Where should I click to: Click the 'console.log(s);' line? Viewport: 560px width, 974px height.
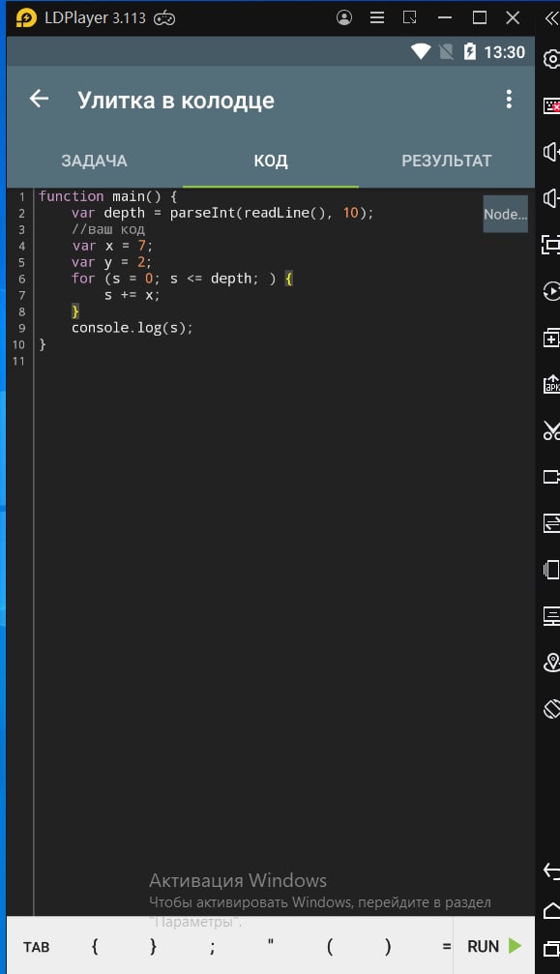(x=133, y=328)
